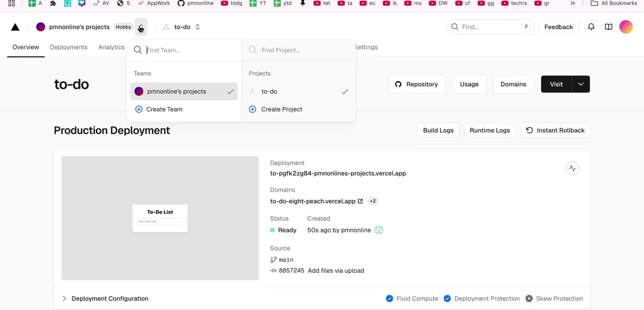The width and height of the screenshot is (644, 310).
Task: Open the to-do project switcher chevron
Action: tap(198, 27)
